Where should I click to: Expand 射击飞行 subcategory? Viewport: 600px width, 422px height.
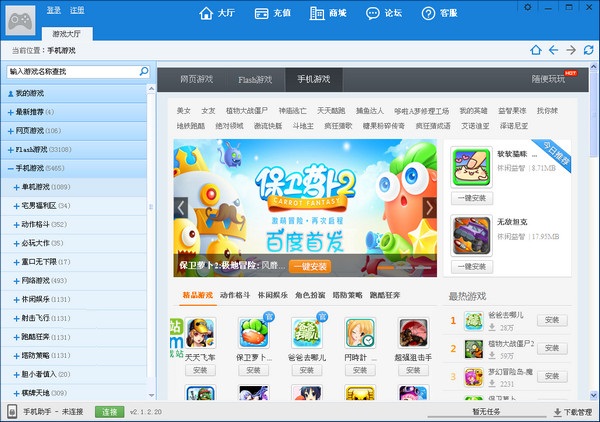[x=16, y=319]
